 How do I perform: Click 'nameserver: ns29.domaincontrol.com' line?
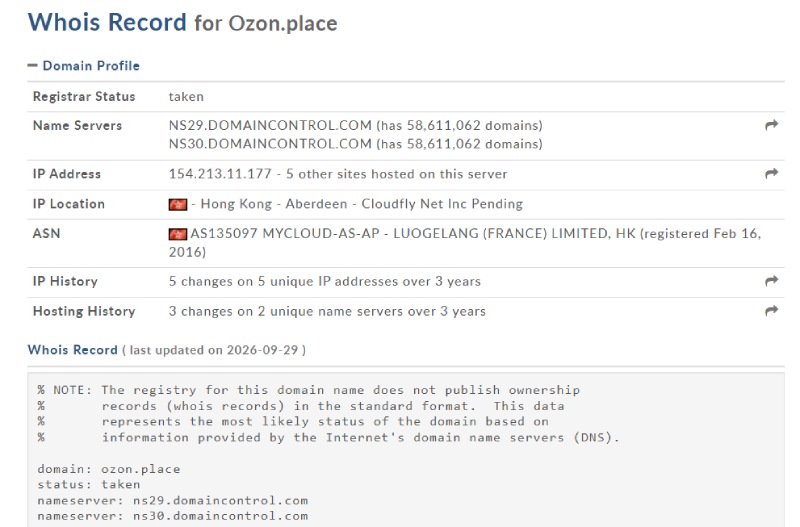coord(172,500)
